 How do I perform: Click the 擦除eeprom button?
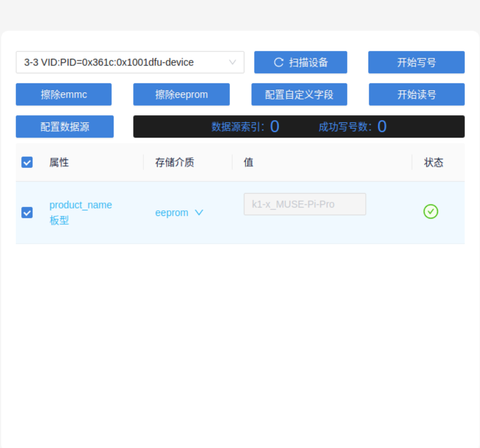pyautogui.click(x=181, y=95)
